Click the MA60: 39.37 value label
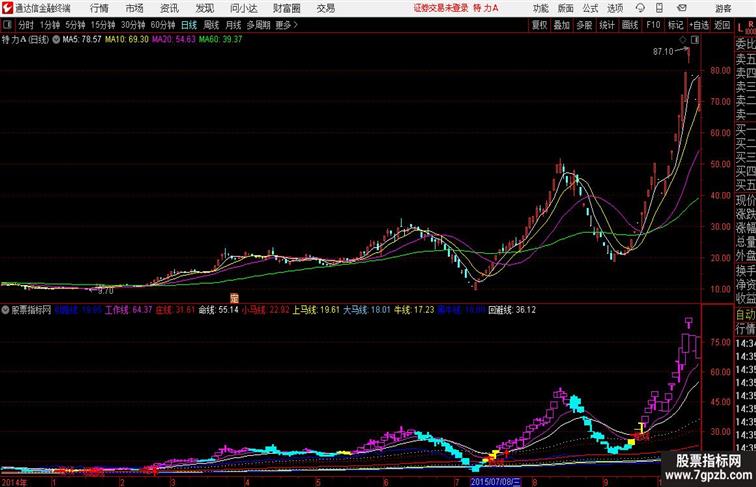756x487 pixels. [x=220, y=40]
